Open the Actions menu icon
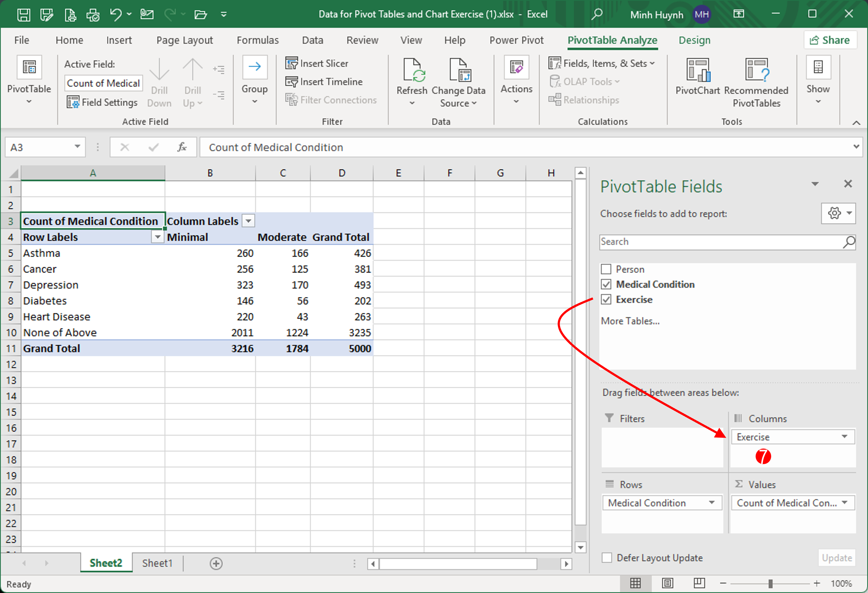Screen dimensions: 868x593 (x=516, y=67)
